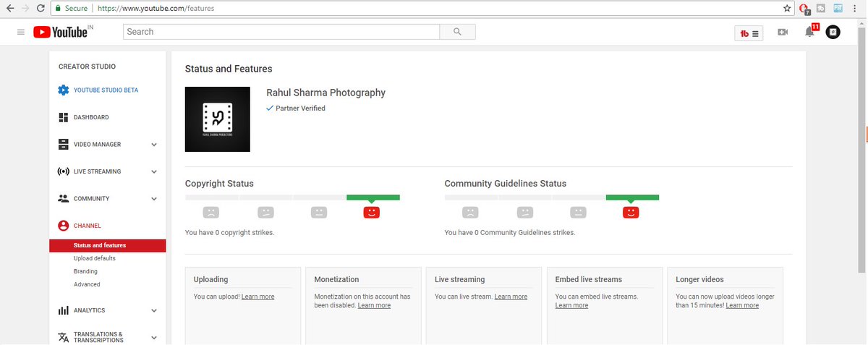Click the Live Streaming broadcast icon

tap(63, 171)
